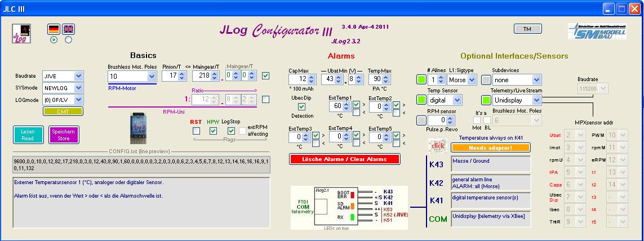Select the English language radio button
The width and height of the screenshot is (644, 241).
tap(68, 40)
